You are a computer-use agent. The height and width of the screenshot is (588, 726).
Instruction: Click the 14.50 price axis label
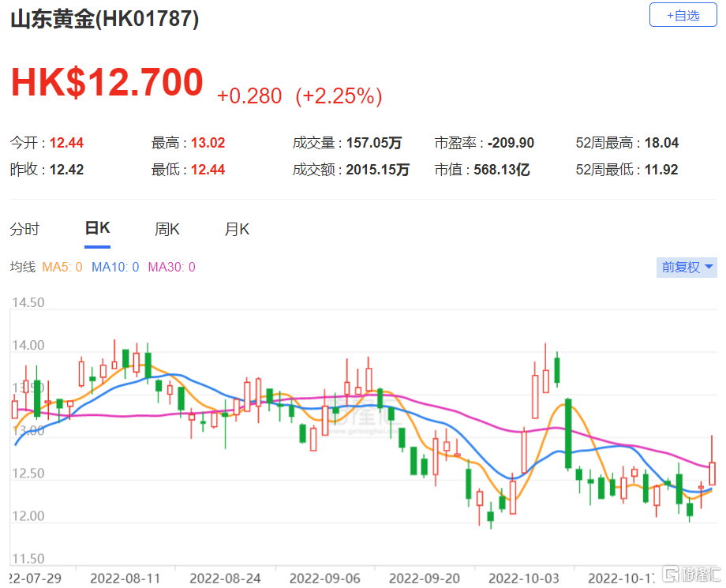pos(28,303)
